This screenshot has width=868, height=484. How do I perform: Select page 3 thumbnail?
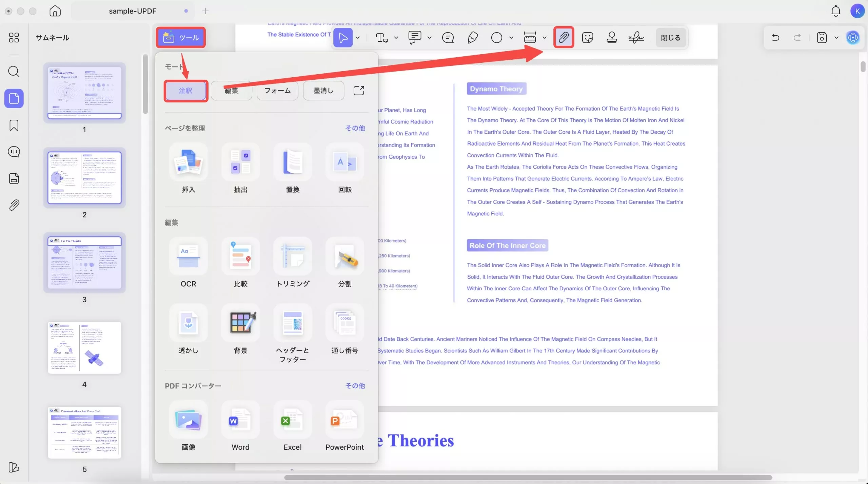point(84,263)
